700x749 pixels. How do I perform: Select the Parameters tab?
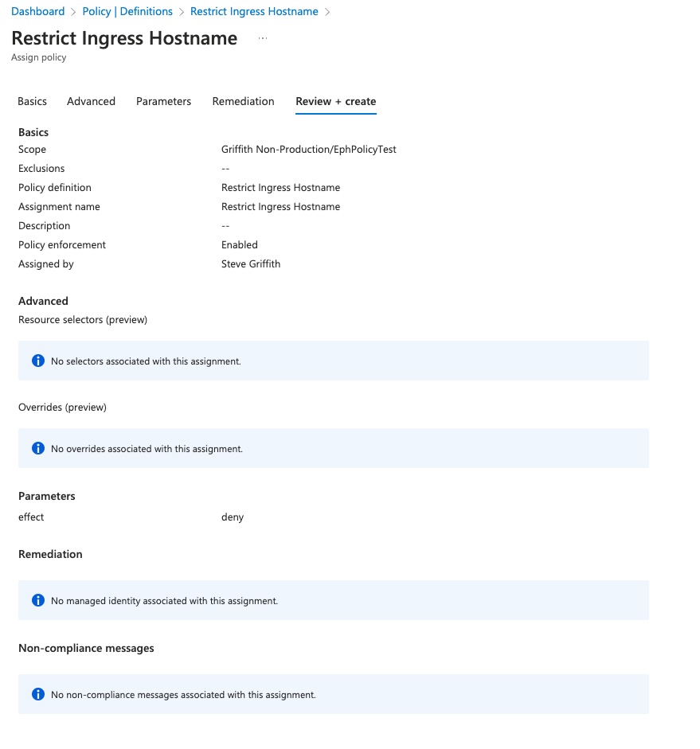[x=163, y=101]
